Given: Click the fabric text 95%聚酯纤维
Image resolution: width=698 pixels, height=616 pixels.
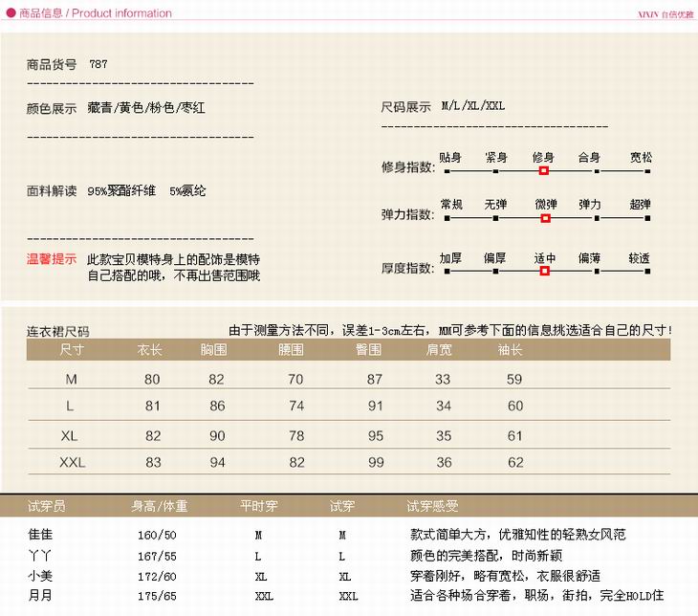Looking at the screenshot, I should 121,191.
